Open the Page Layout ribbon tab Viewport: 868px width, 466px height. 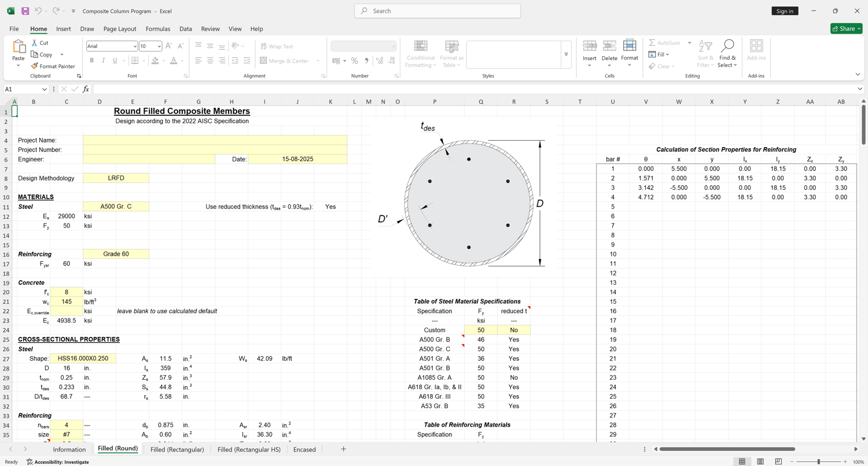click(120, 29)
